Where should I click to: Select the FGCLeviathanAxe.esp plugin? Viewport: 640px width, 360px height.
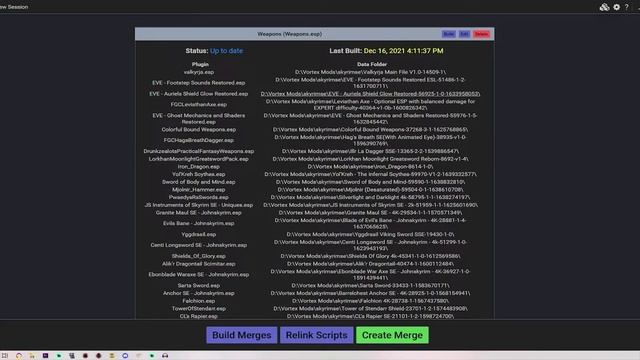click(199, 104)
